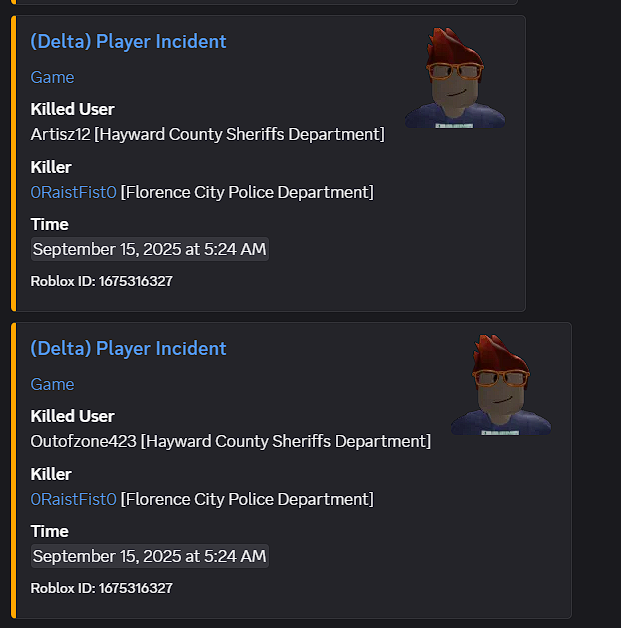
Task: Open the 0RaistFist0 killer link under Artisz12
Action: tap(73, 192)
